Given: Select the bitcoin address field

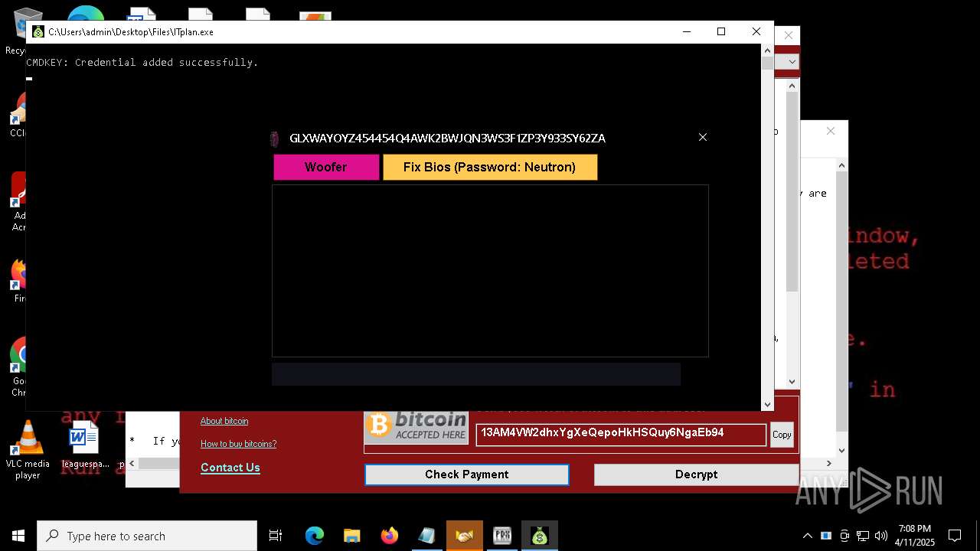Looking at the screenshot, I should click(x=621, y=434).
